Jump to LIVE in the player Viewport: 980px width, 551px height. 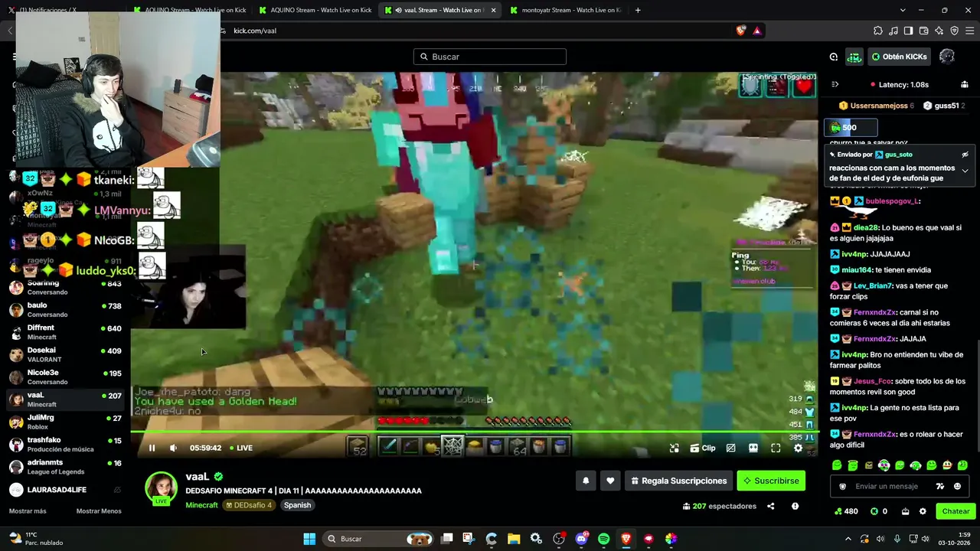240,448
